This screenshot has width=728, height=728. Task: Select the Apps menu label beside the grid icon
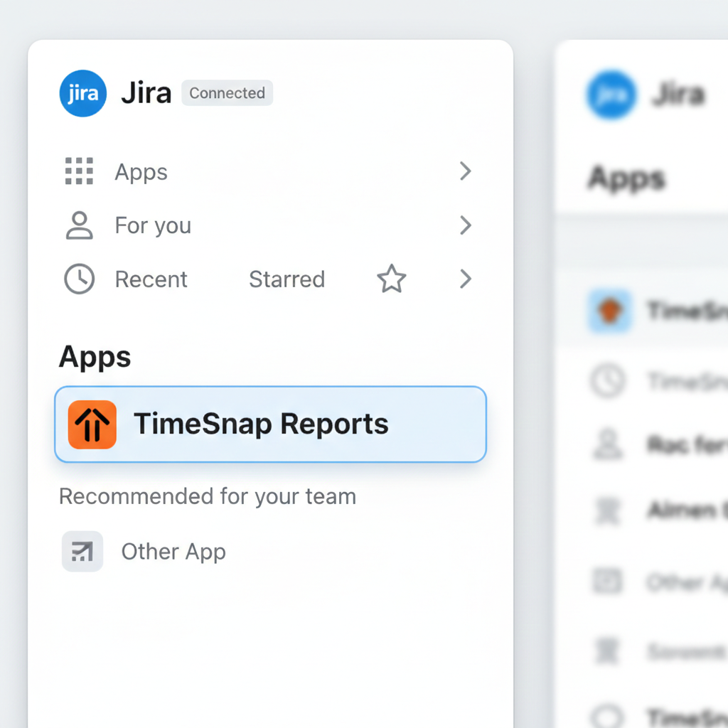pyautogui.click(x=141, y=172)
